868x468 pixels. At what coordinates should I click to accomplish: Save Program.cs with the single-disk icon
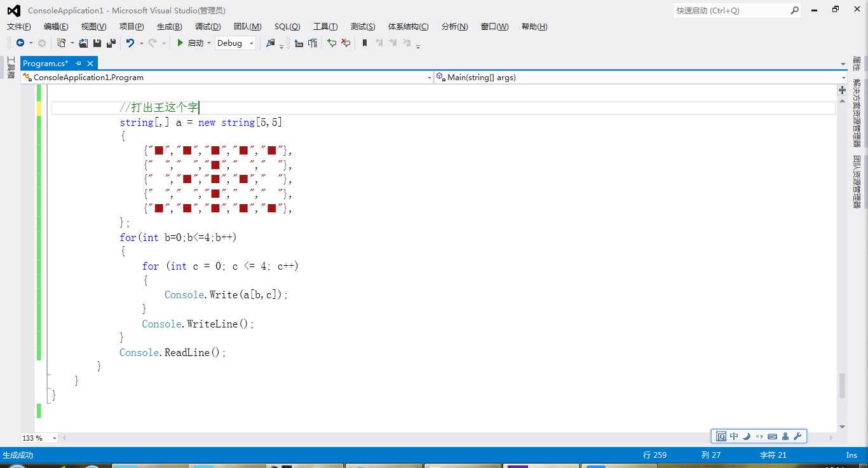coord(97,43)
